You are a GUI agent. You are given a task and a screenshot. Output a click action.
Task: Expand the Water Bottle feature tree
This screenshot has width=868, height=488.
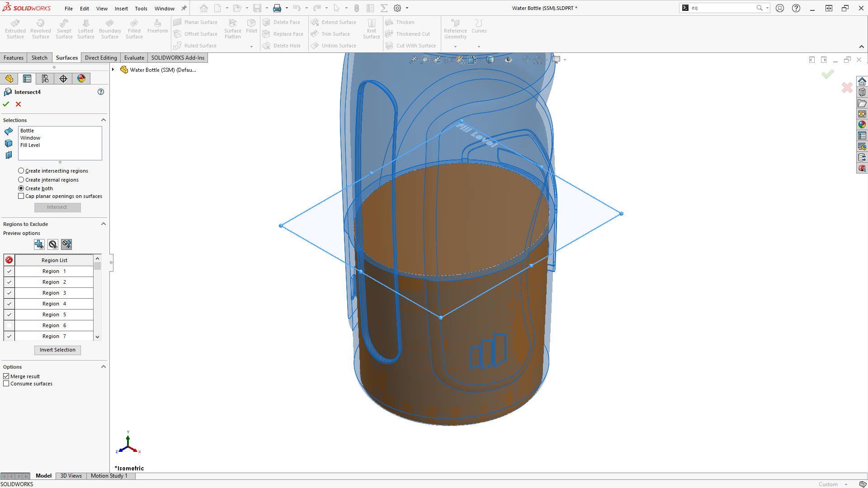pyautogui.click(x=113, y=70)
